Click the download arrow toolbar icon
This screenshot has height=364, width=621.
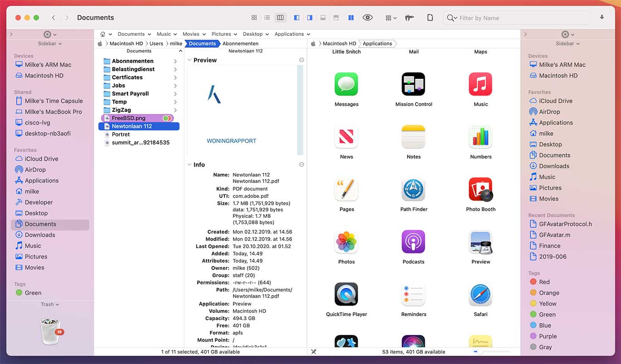point(602,17)
